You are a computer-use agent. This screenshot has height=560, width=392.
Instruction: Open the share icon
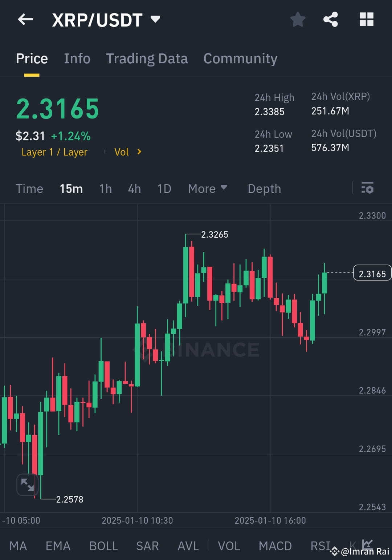(330, 20)
